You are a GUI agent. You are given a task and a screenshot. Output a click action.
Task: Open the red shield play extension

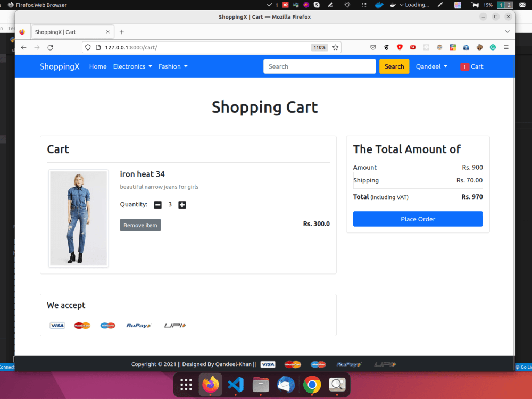(x=400, y=47)
